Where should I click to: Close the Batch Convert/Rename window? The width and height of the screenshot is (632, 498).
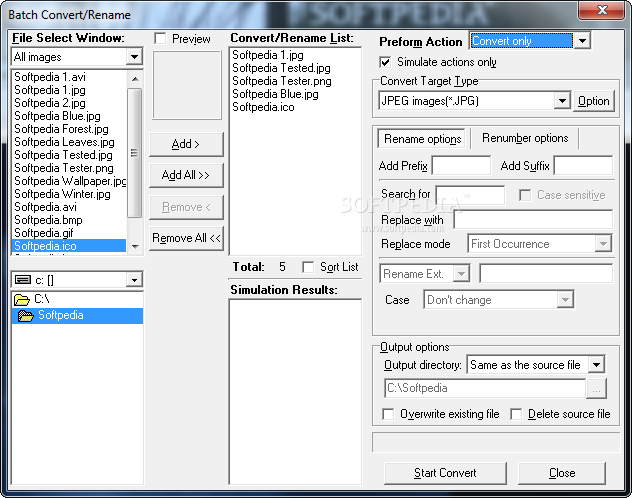coord(602,10)
